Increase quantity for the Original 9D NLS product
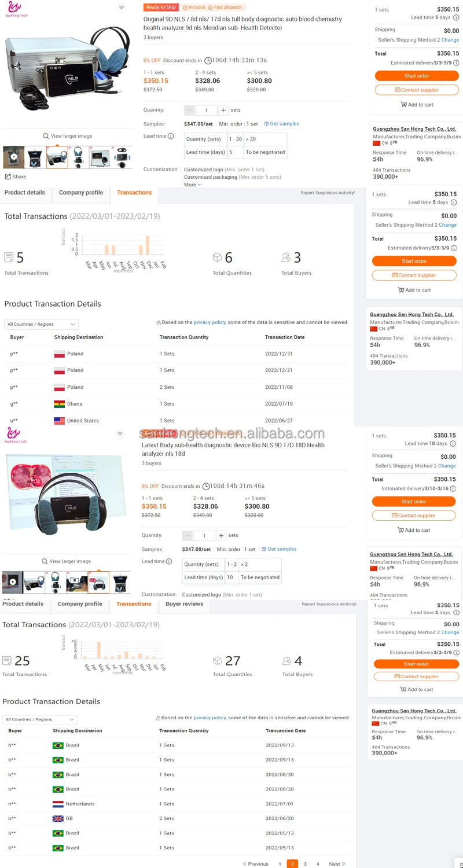This screenshot has height=868, width=463. tap(223, 110)
